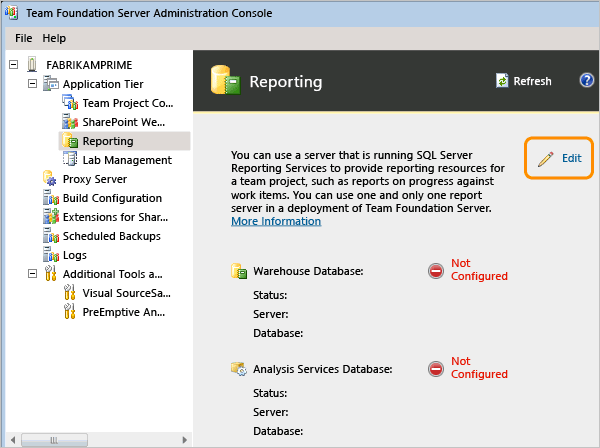This screenshot has width=600, height=448.
Task: Select the Lab Management icon
Action: (x=70, y=160)
